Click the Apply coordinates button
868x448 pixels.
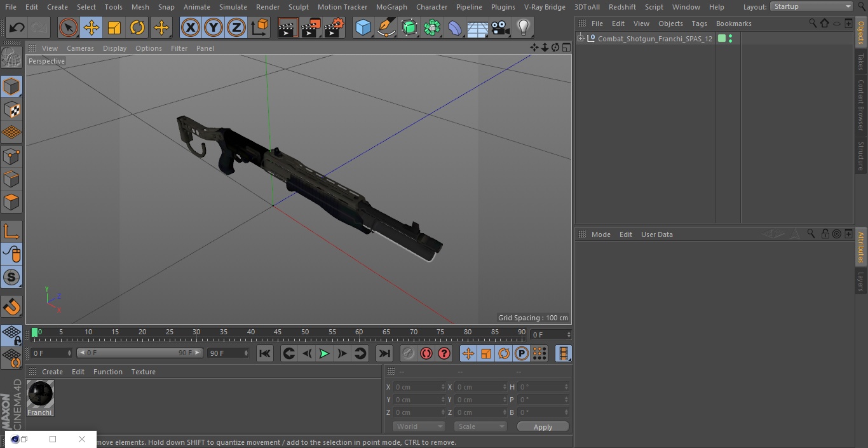tap(543, 427)
